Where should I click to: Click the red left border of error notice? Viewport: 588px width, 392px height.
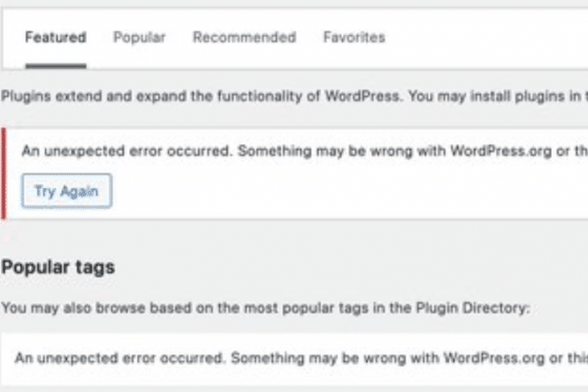point(4,173)
